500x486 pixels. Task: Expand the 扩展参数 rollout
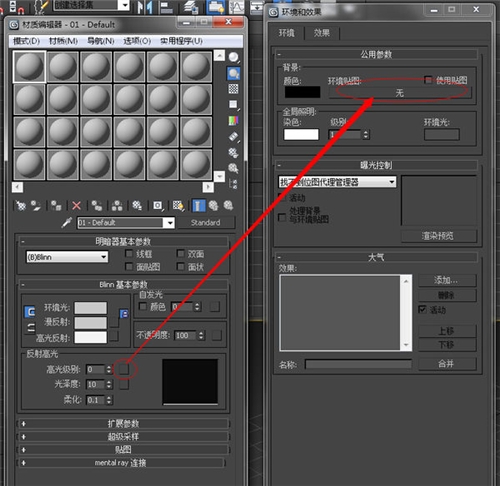123,424
